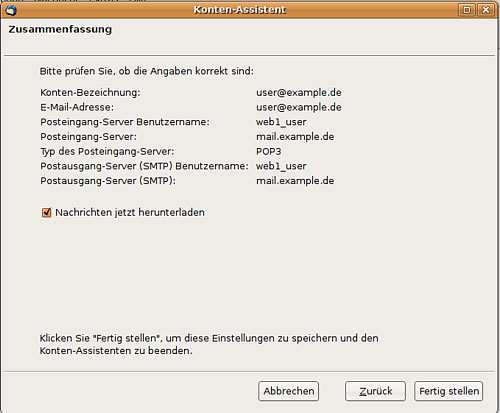
Task: Click the Thunderbird icon in title bar
Action: [11, 10]
